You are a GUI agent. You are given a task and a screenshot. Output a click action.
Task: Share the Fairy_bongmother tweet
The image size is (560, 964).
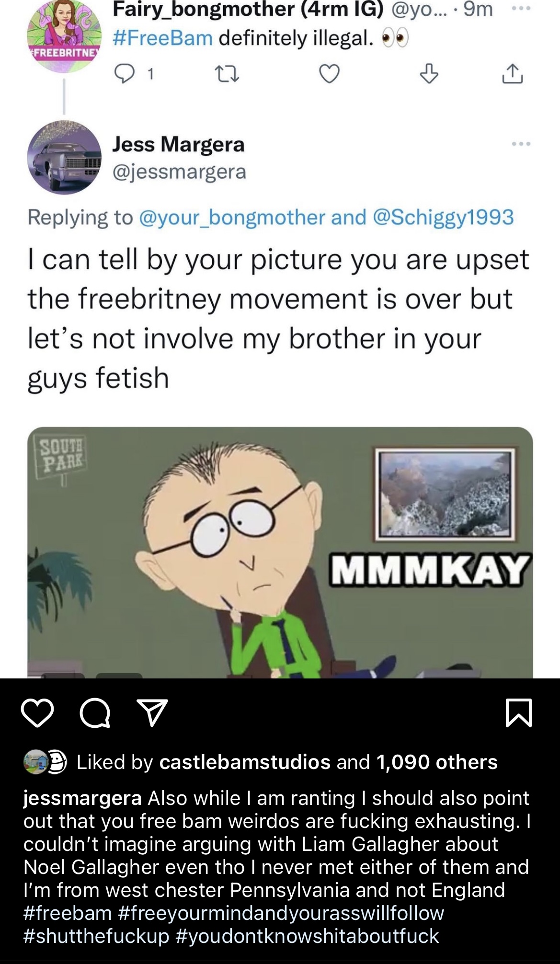tap(513, 74)
